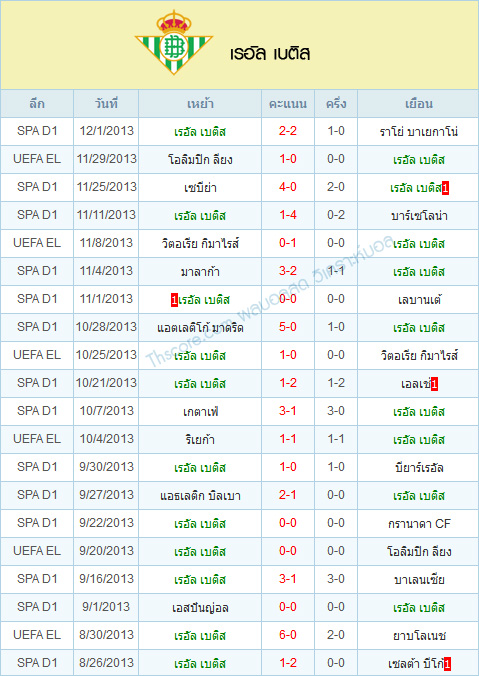Open home team เกตาเฟ่
Screen dimensions: 479x676
tap(200, 412)
